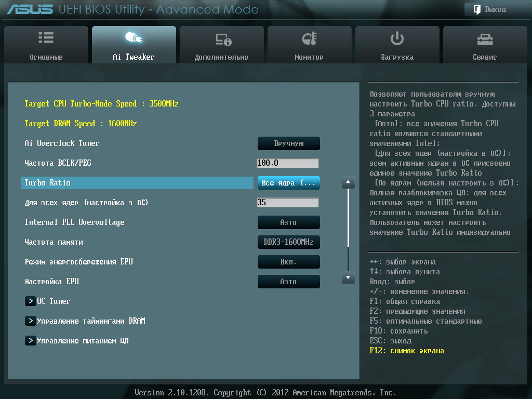Select Для всех ядер (настройка в ОС) label
Screen dimensions: 532x399
point(87,203)
